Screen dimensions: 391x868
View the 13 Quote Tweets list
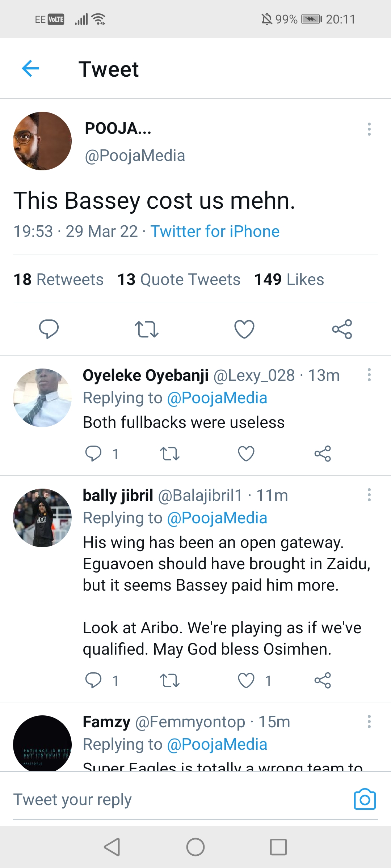(x=179, y=280)
